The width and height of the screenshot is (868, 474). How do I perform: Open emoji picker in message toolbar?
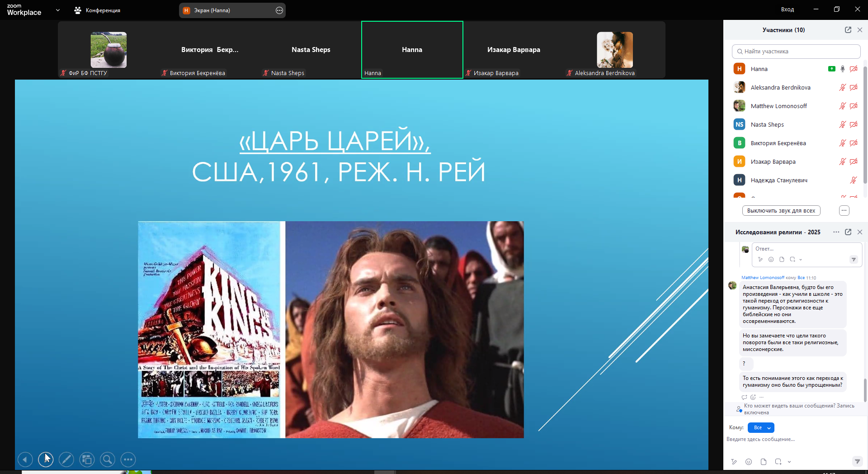749,462
